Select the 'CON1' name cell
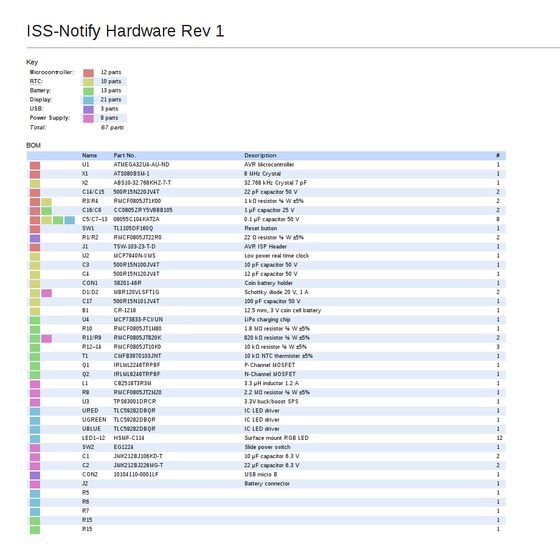 (90, 283)
